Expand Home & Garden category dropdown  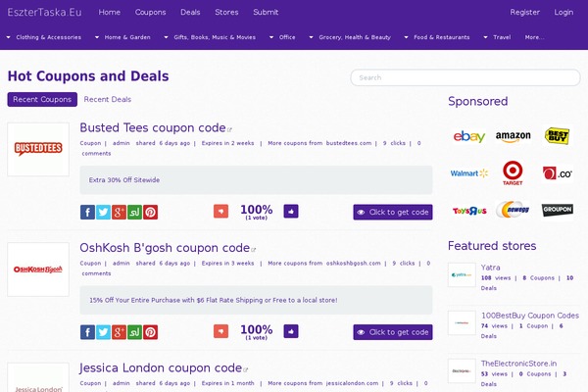[123, 37]
